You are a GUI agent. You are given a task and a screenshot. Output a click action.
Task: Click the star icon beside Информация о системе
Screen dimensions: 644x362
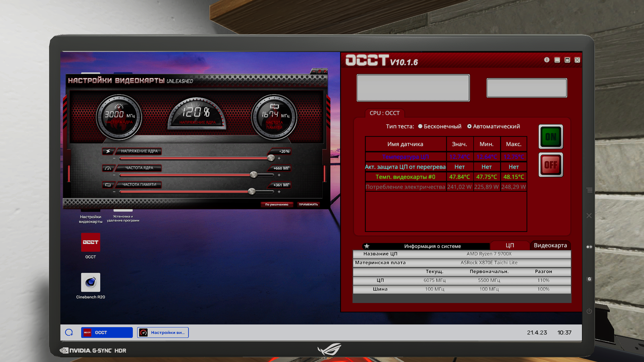367,246
